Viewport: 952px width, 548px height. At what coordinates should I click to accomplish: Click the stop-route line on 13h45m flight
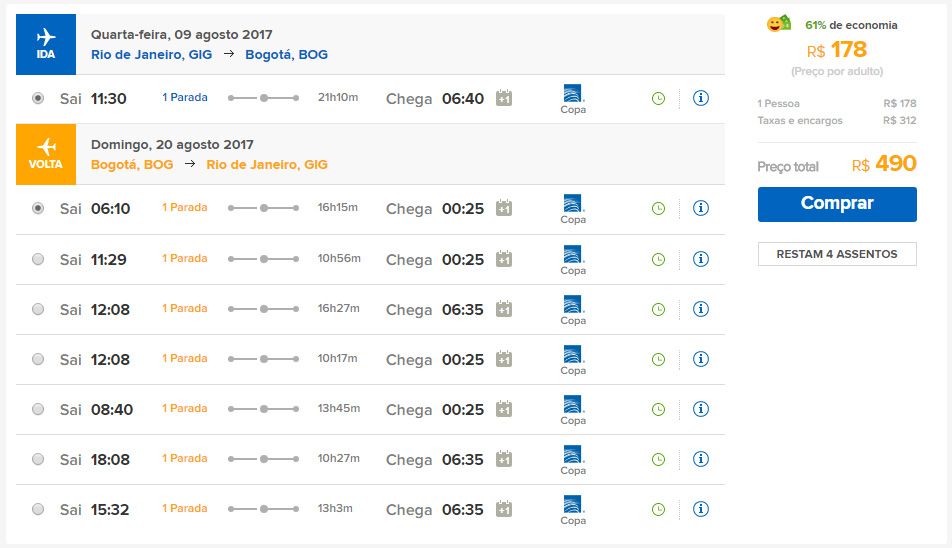click(x=264, y=409)
